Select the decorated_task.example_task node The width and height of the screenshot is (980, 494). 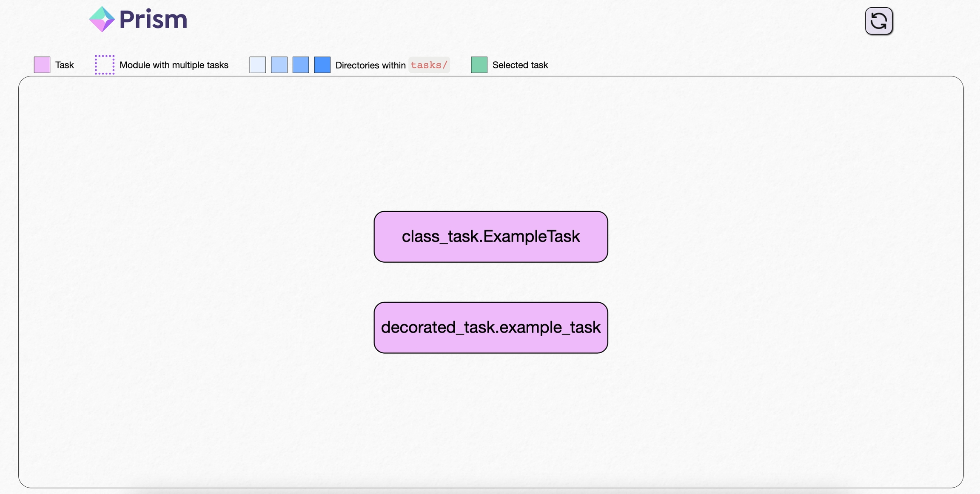490,327
